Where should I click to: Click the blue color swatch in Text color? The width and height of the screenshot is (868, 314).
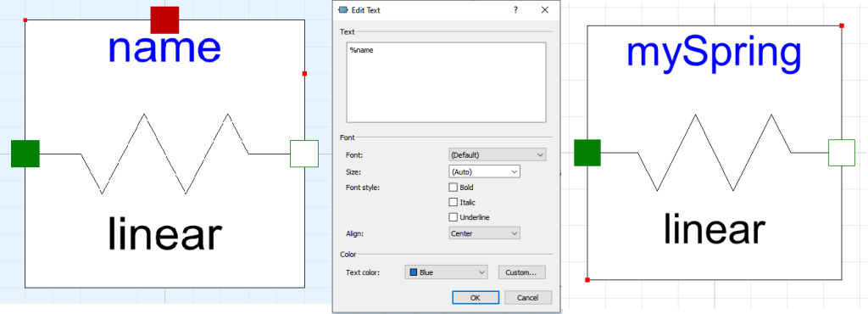pos(413,272)
